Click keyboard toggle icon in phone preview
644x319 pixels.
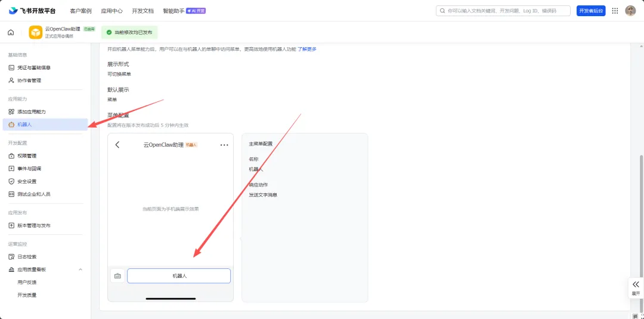117,276
